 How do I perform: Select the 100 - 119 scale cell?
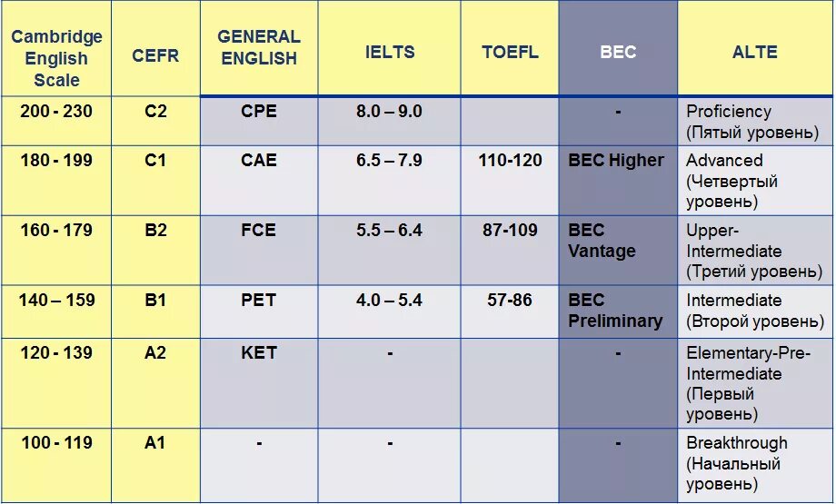pos(56,443)
